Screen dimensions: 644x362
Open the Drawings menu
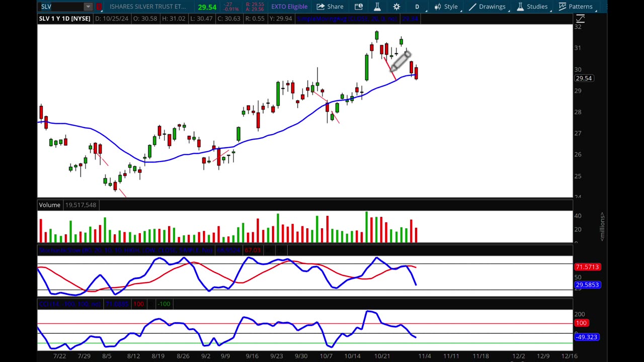coord(487,7)
